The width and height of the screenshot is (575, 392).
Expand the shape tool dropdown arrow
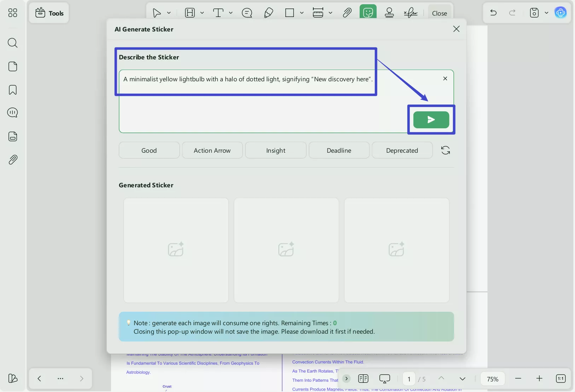click(x=302, y=13)
